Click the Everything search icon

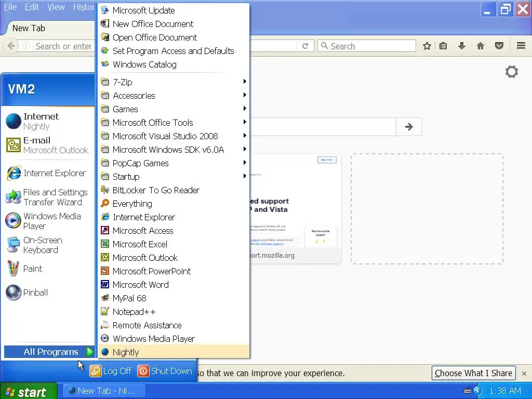105,203
